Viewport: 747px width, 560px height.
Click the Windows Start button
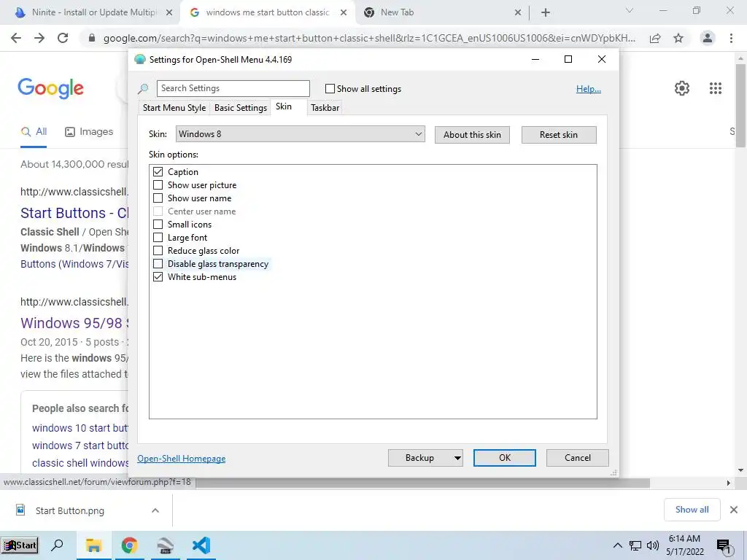[20, 545]
